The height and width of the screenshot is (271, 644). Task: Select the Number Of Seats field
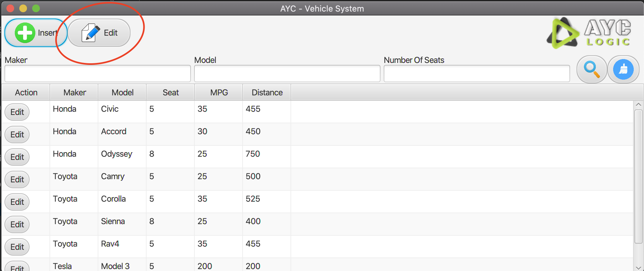pos(477,74)
